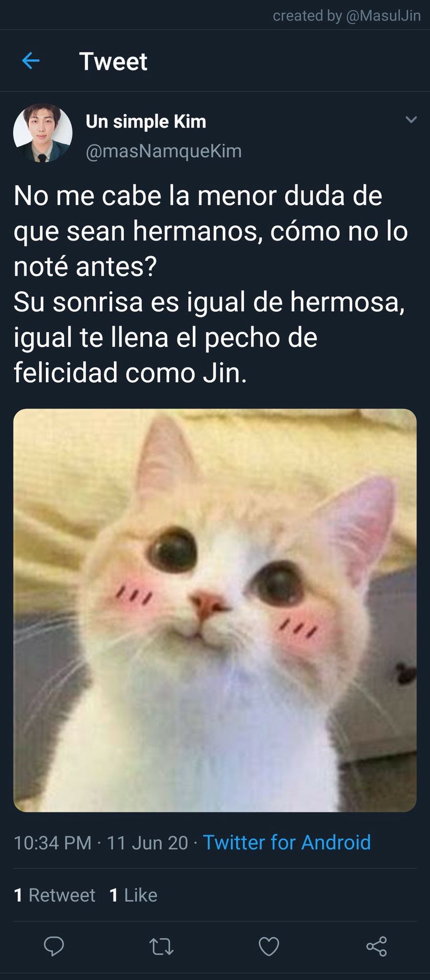View the 1 Retweet list
430x980 pixels.
(55, 895)
